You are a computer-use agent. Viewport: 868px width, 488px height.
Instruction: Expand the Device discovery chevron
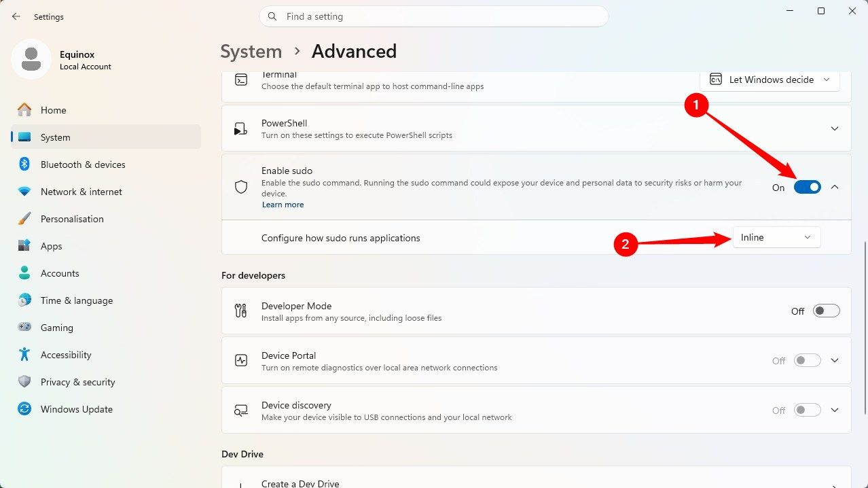(835, 411)
